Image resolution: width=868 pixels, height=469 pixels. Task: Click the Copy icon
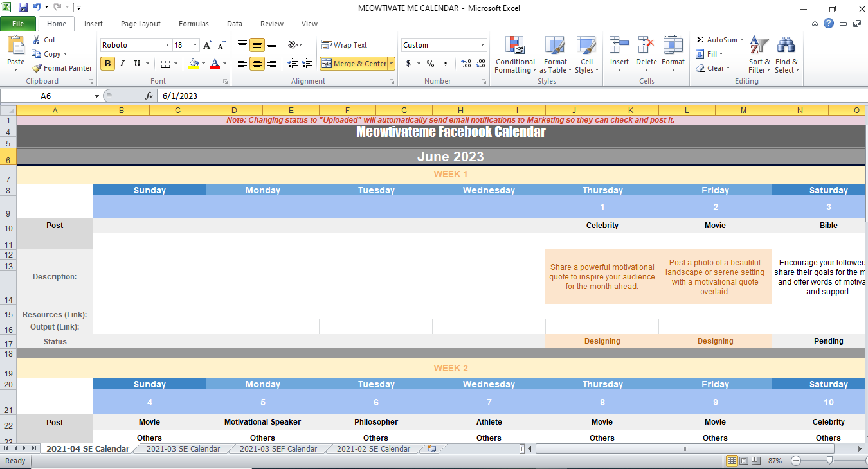click(37, 54)
